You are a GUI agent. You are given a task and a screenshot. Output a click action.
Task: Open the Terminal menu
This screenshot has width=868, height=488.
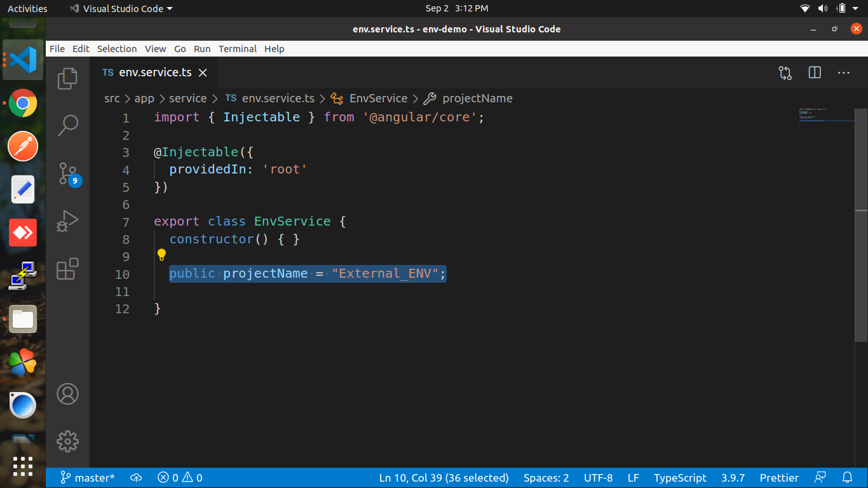(x=238, y=48)
